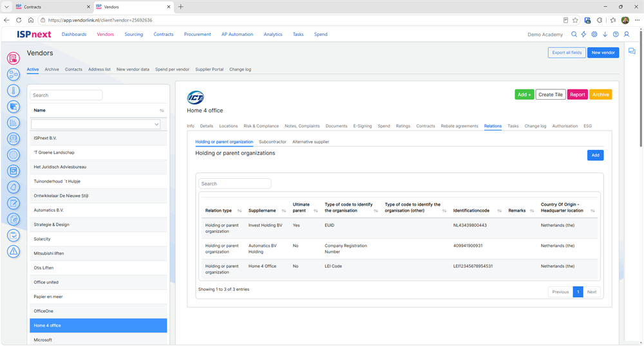Viewport: 644px width, 346px height.
Task: Sort by Relation type column arrows
Action: 240,211
